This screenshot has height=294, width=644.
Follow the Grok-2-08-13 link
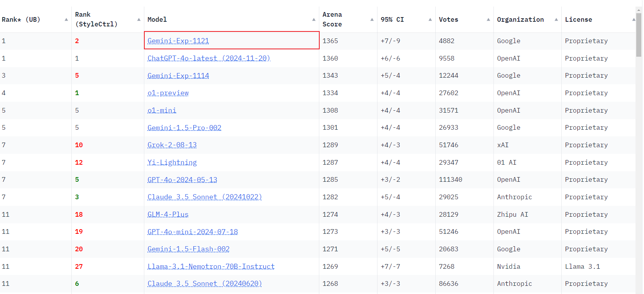click(172, 145)
